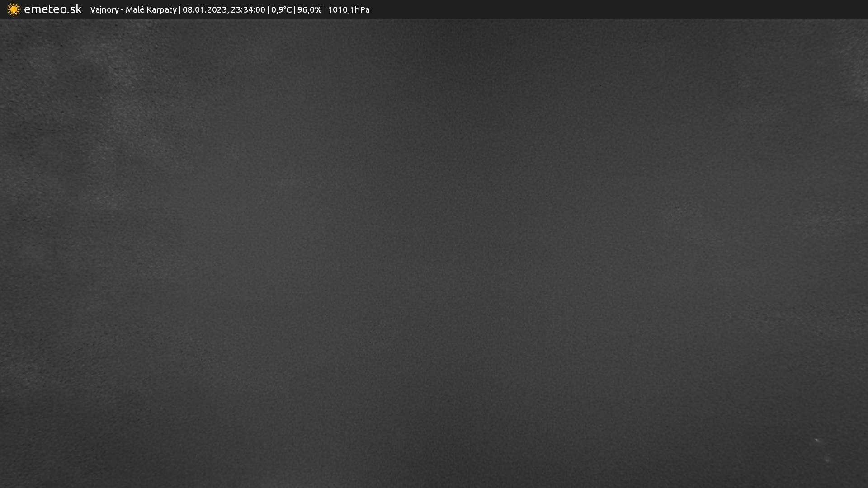The height and width of the screenshot is (488, 868).
Task: Click the separator before the temperature value
Action: 268,10
